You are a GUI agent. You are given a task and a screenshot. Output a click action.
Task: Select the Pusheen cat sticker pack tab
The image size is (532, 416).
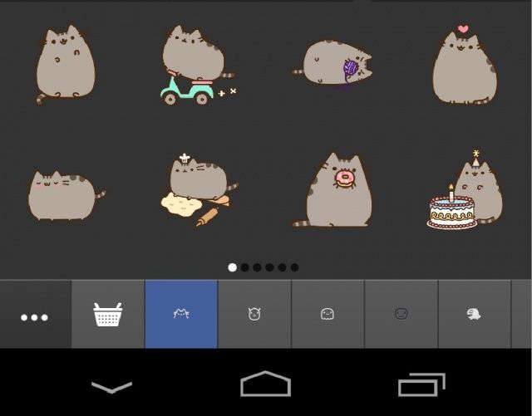tap(181, 314)
